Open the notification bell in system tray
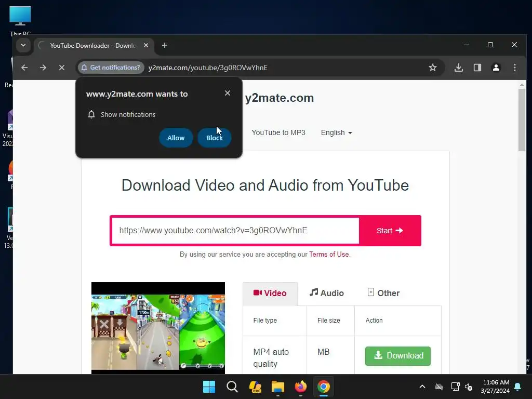Viewport: 532px width, 399px height. coord(518,387)
